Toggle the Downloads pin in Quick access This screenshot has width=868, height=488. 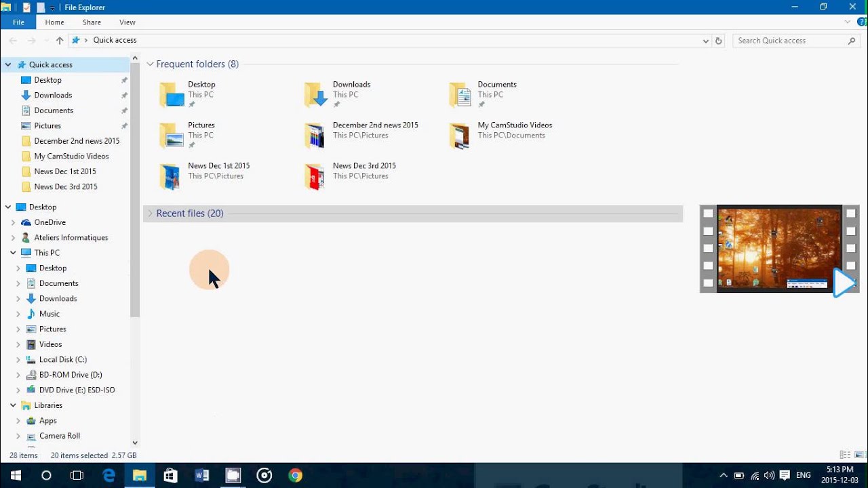(124, 95)
